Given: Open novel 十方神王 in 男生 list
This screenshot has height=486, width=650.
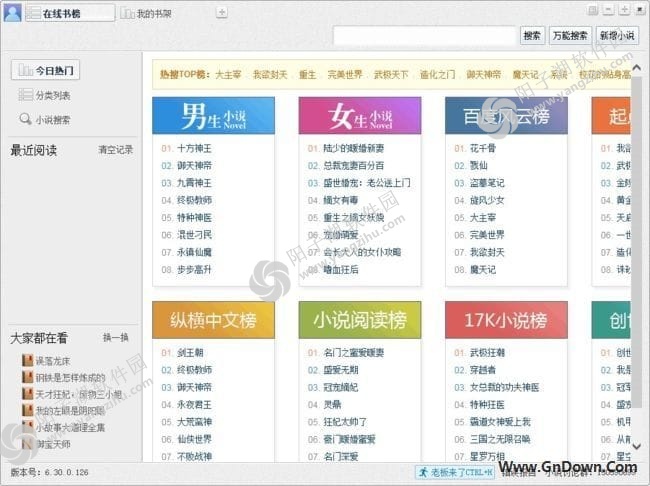Looking at the screenshot, I should tap(194, 148).
